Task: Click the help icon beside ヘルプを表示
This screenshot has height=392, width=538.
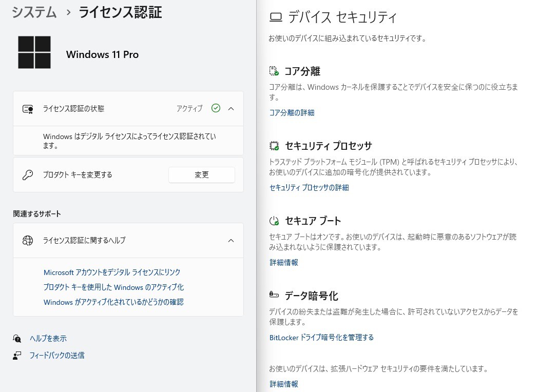Action: point(17,339)
